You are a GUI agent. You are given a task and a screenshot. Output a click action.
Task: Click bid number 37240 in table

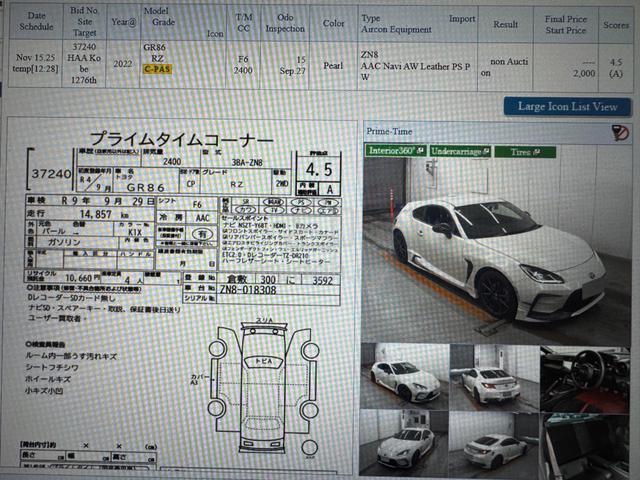pyautogui.click(x=84, y=47)
